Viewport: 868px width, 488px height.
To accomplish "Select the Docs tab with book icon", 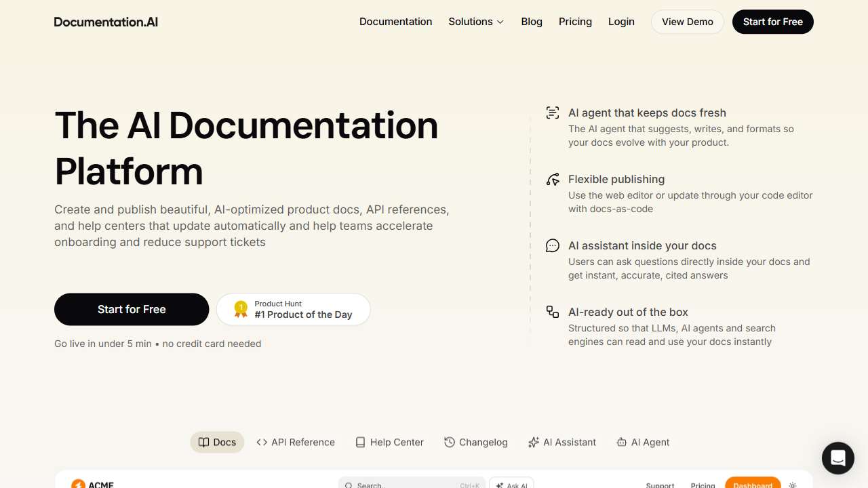I will tap(217, 442).
